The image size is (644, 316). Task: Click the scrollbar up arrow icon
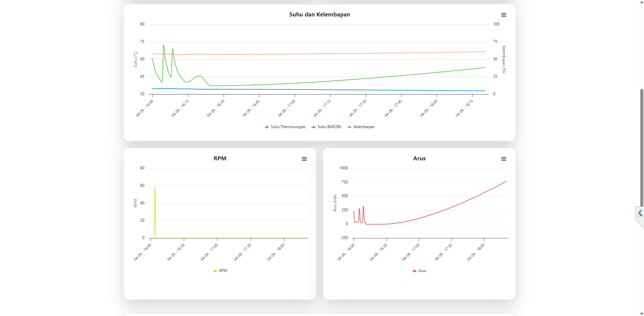pyautogui.click(x=641, y=2)
